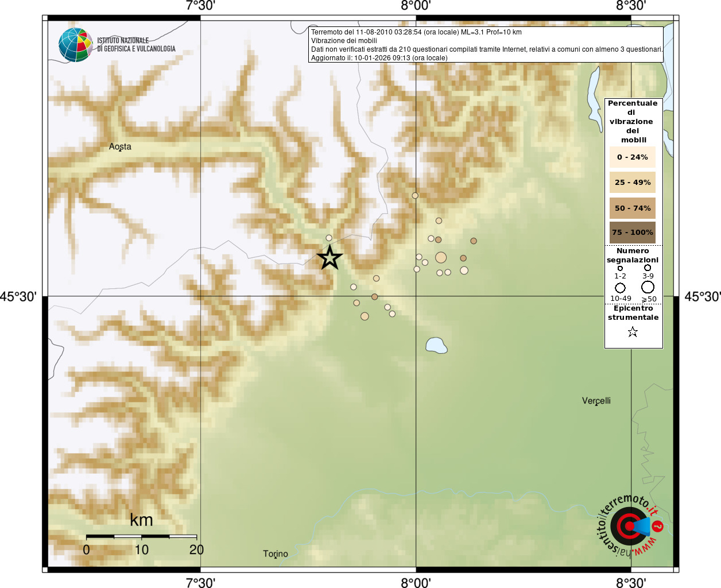Click the 3-9 reports circle in the legend
Screen dimensions: 721x588
coord(648,268)
